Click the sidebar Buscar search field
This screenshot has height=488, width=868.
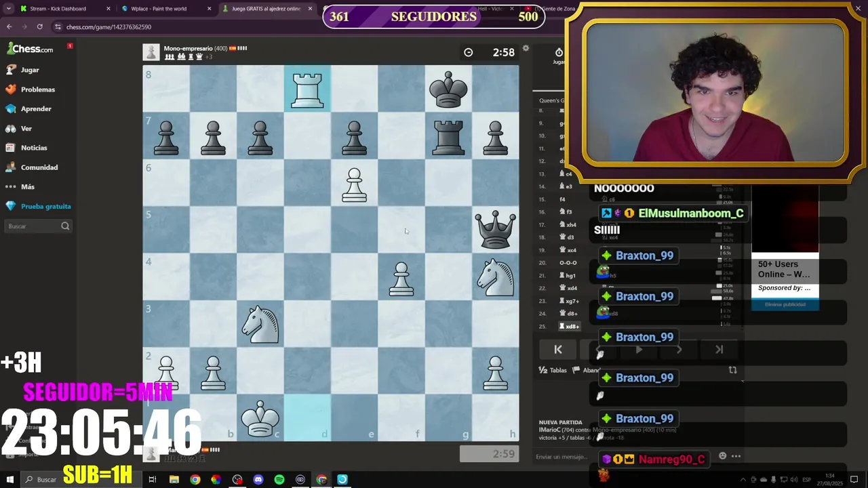click(x=38, y=226)
